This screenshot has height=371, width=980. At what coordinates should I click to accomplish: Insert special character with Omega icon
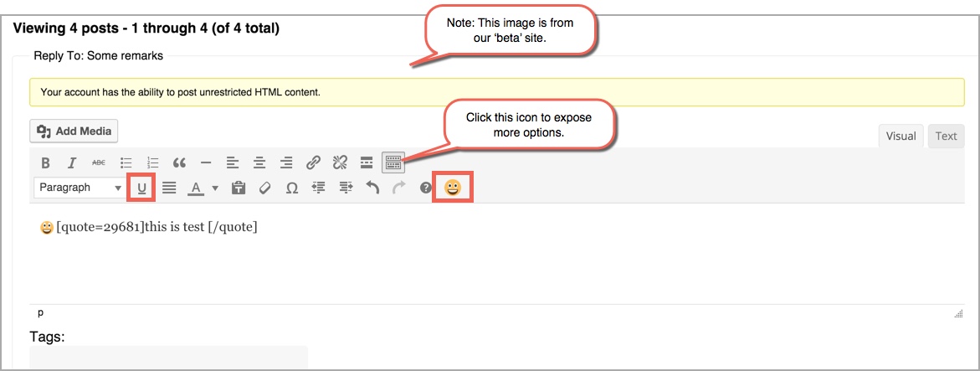coord(291,188)
